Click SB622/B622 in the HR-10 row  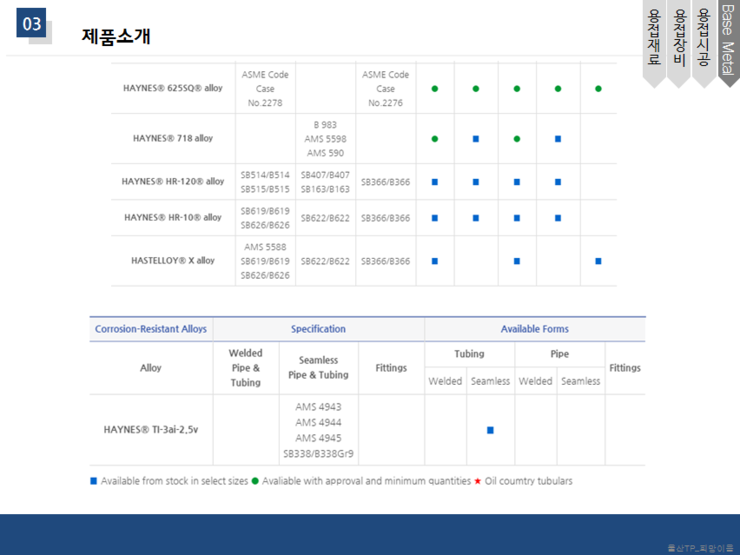(325, 218)
